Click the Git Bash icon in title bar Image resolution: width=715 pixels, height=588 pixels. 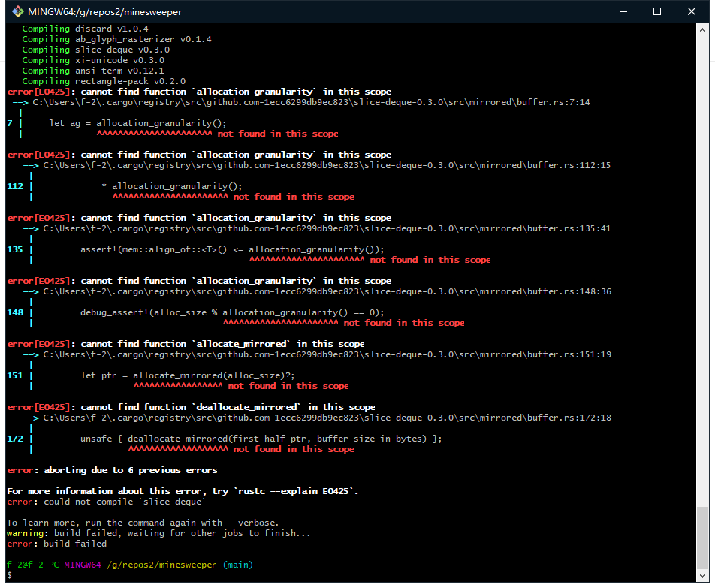[13, 12]
